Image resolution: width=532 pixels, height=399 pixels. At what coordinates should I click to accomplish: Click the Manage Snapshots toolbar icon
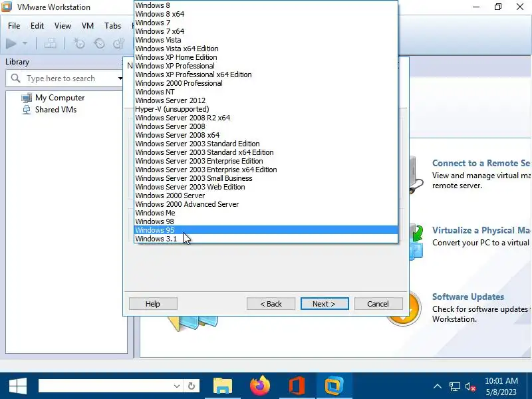tap(118, 43)
